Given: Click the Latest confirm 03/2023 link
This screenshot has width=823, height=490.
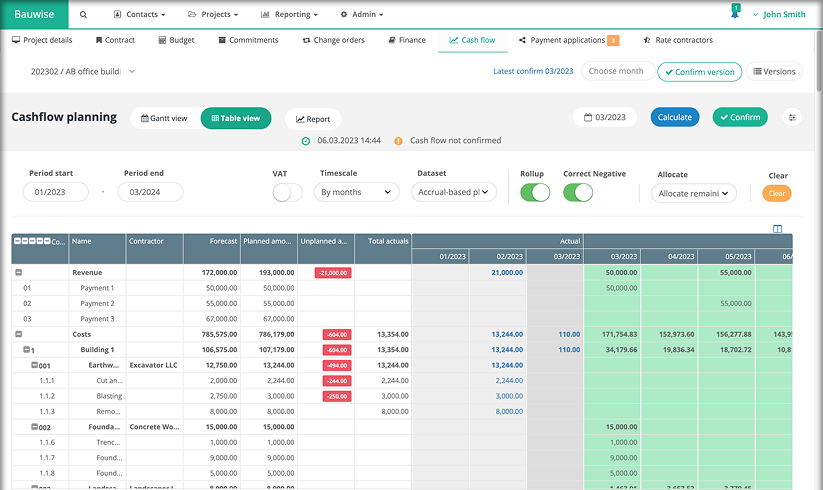Looking at the screenshot, I should (x=533, y=71).
